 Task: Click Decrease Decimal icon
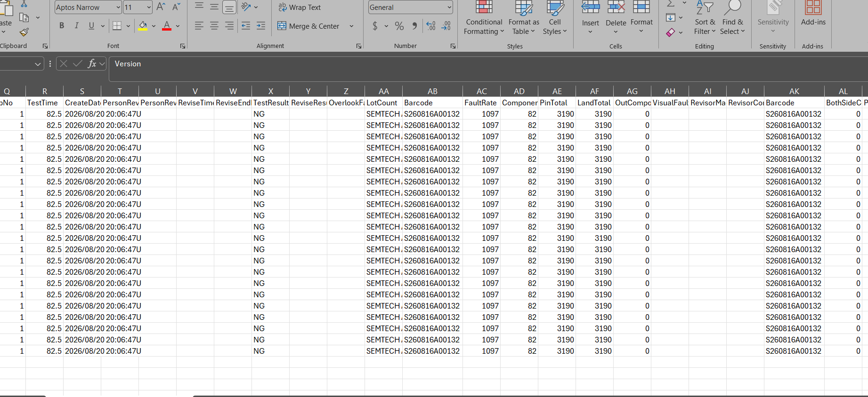446,26
